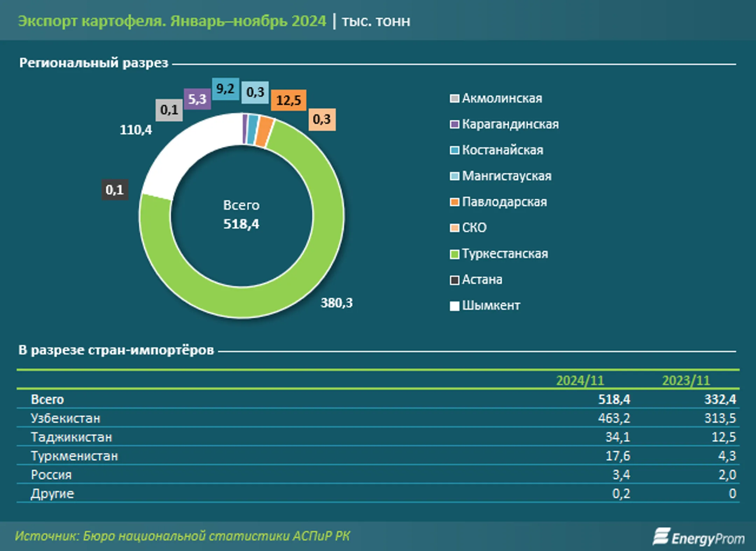Select the Мангистауская legend label
Viewport: 756px width, 551px height.
pos(506,176)
